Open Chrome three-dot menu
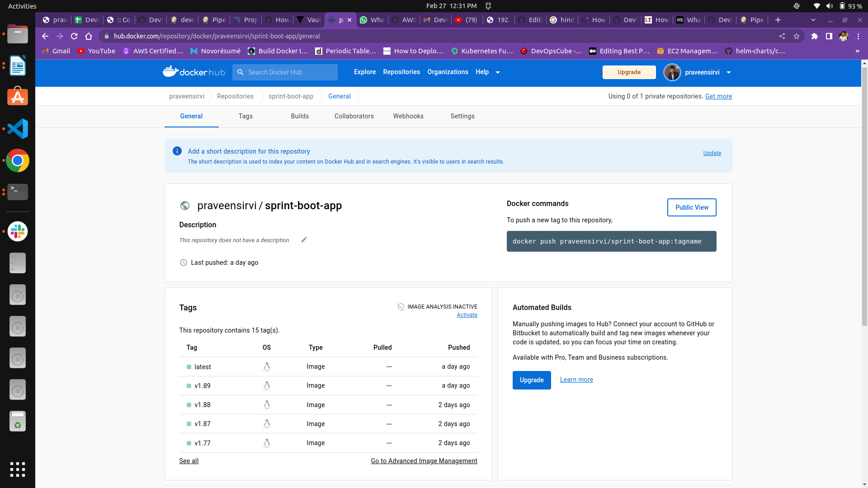The image size is (868, 488). pos(858,36)
